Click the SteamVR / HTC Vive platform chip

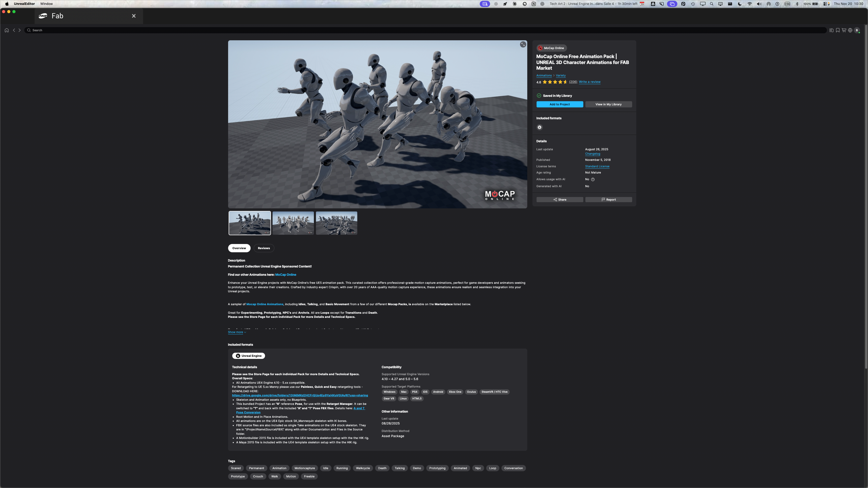click(x=494, y=392)
